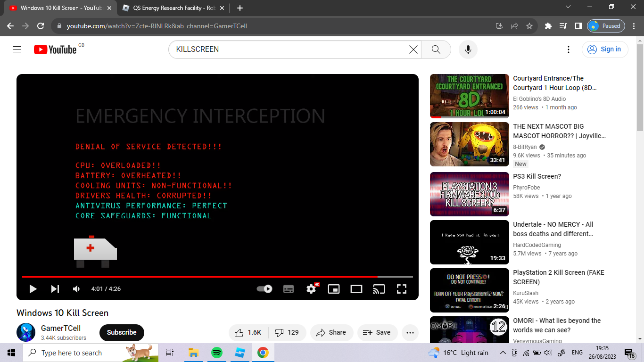Start voice search with microphone
The width and height of the screenshot is (644, 362).
coord(468,49)
